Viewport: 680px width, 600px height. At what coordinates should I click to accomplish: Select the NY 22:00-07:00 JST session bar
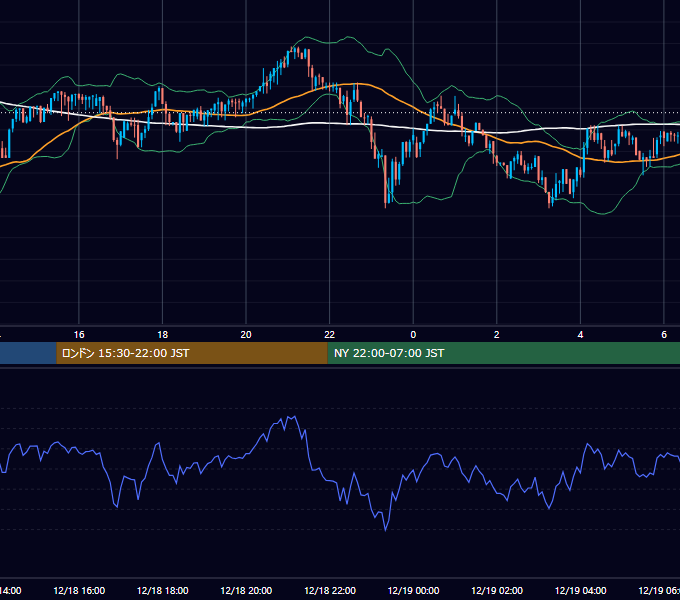pyautogui.click(x=503, y=353)
